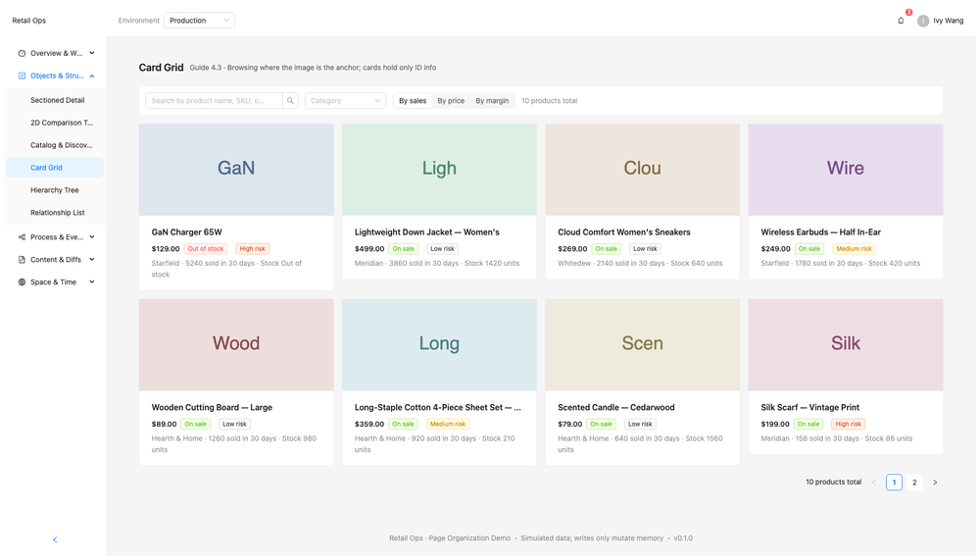
Task: Collapse the sidebar with the left arrow
Action: click(x=55, y=539)
